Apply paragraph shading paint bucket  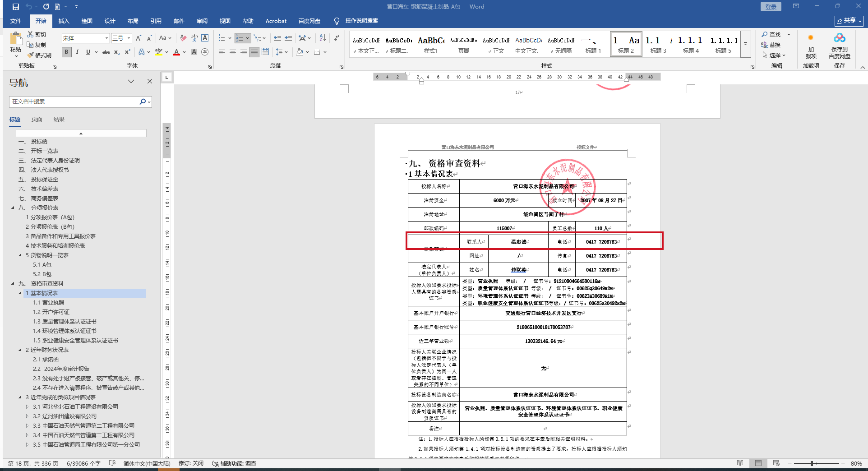tap(300, 52)
